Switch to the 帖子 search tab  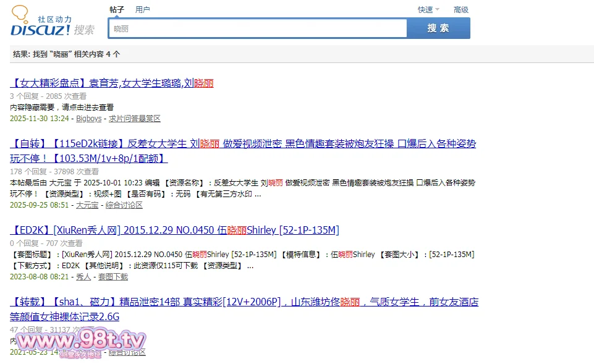(x=117, y=9)
